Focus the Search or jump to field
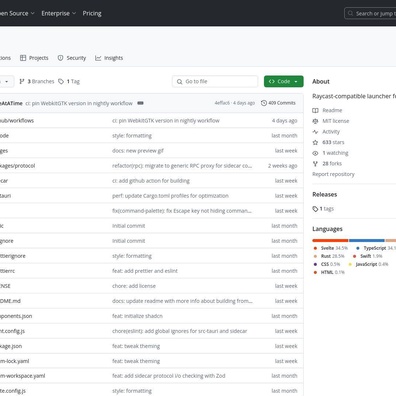 [370, 13]
